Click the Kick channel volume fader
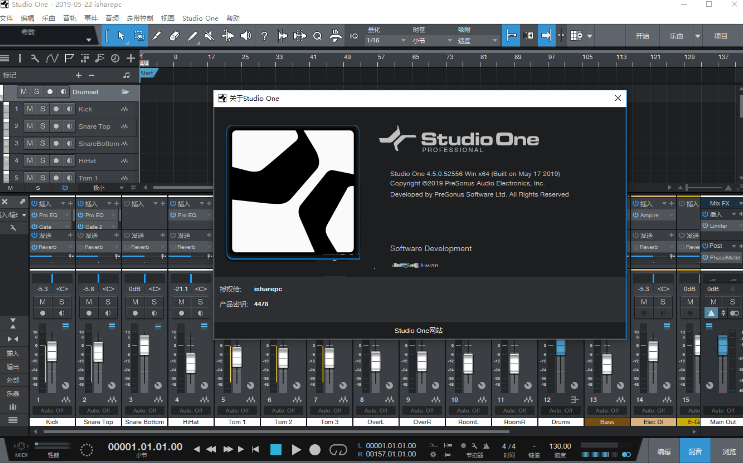Image resolution: width=743 pixels, height=463 pixels. click(52, 351)
